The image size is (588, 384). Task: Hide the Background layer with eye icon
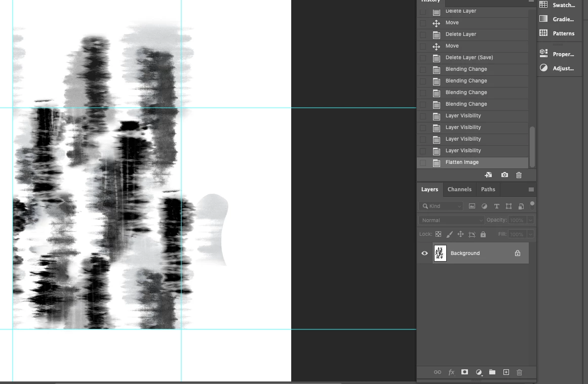(424, 253)
